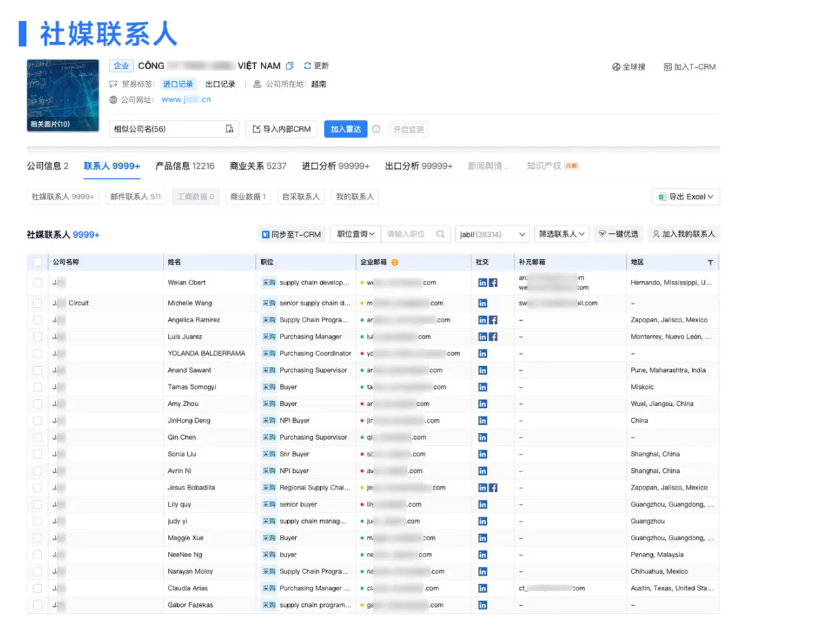The image size is (814, 638).
Task: Select 我的联系人 sub-tab
Action: click(x=355, y=197)
